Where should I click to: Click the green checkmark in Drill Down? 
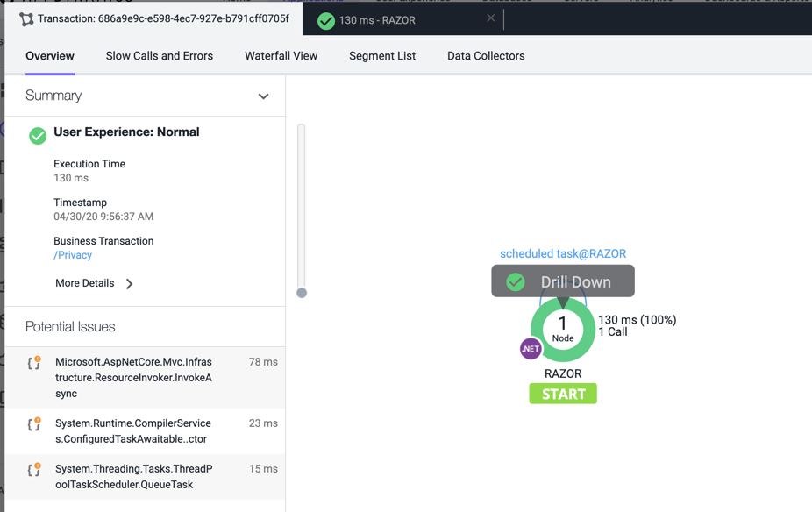pyautogui.click(x=516, y=281)
